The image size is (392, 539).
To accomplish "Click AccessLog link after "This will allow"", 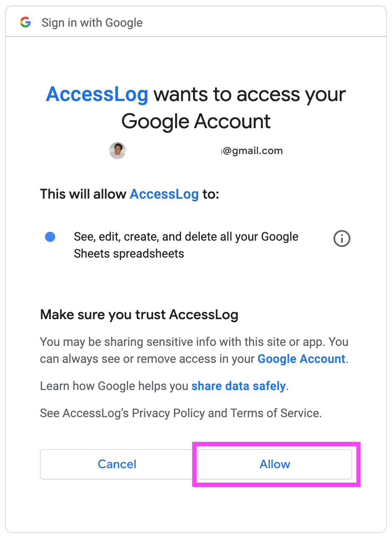I will (x=164, y=194).
